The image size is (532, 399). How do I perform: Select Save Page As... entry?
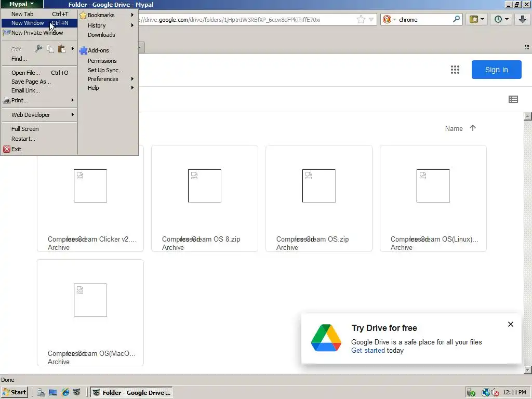39,82
